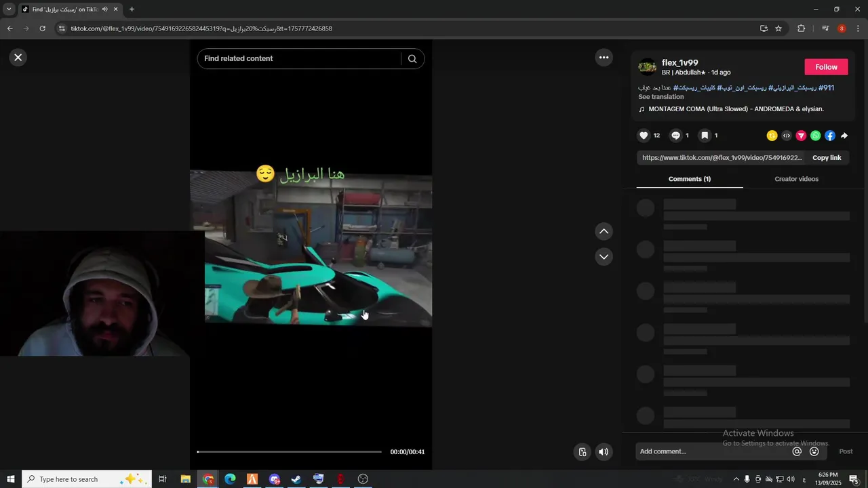Copy link of the video

coord(827,158)
